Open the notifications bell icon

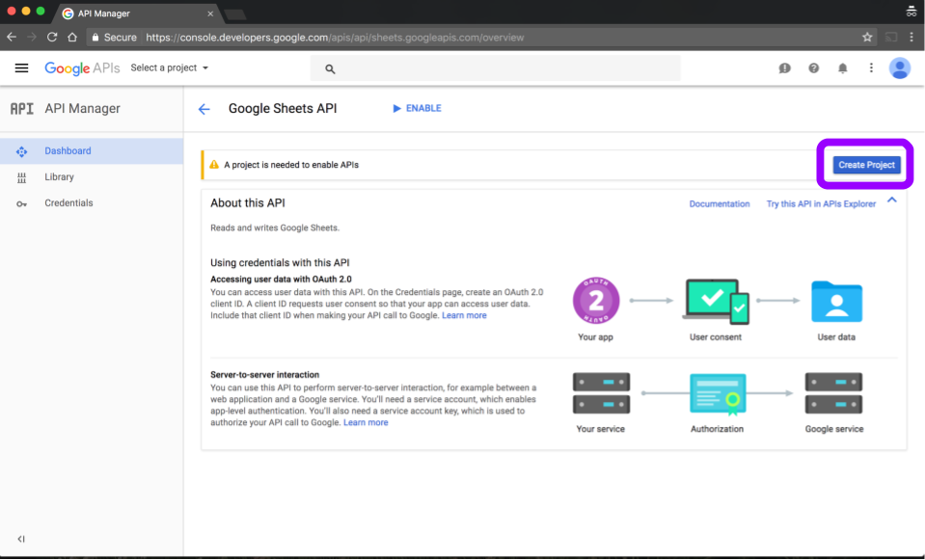click(842, 68)
